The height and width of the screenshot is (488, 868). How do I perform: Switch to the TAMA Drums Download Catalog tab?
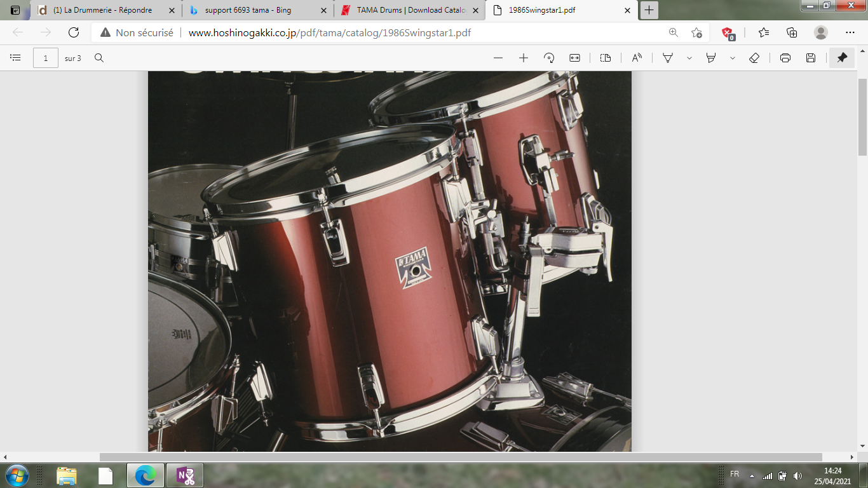(407, 10)
